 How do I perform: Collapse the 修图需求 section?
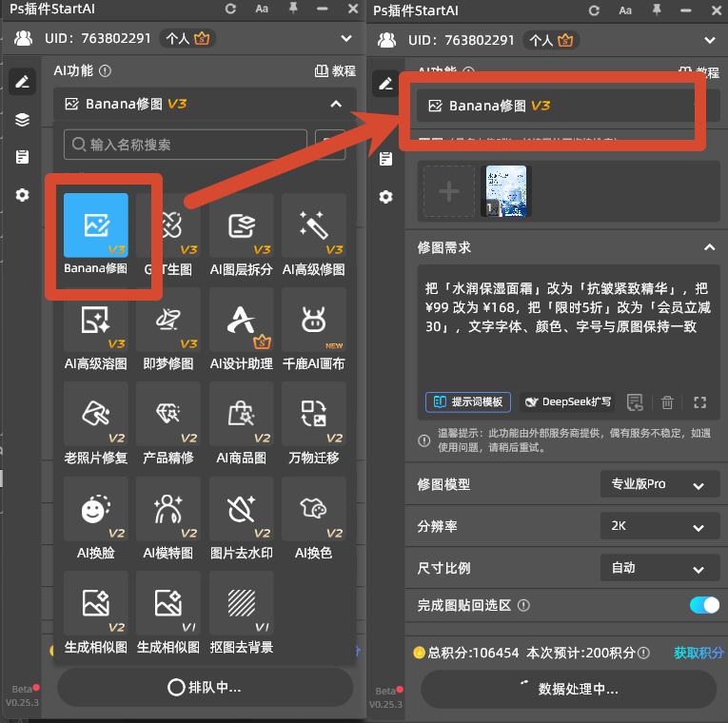pos(709,247)
